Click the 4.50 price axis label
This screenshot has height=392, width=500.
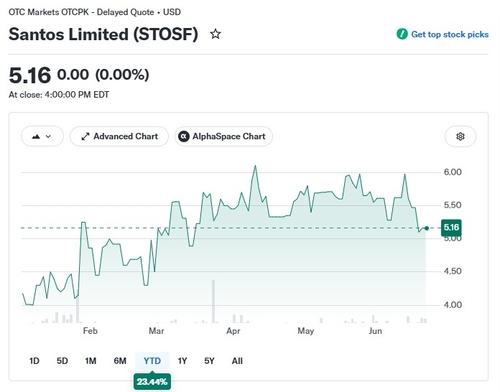pos(453,271)
